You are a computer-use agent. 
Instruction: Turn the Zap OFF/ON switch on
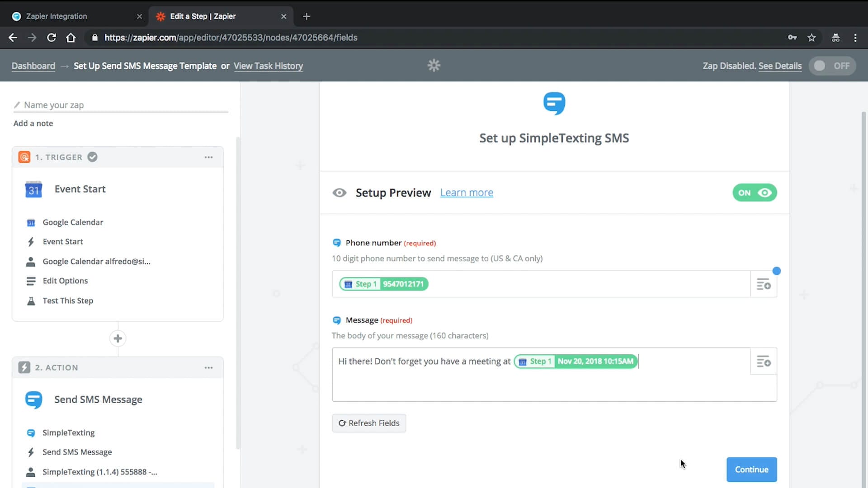pyautogui.click(x=832, y=66)
